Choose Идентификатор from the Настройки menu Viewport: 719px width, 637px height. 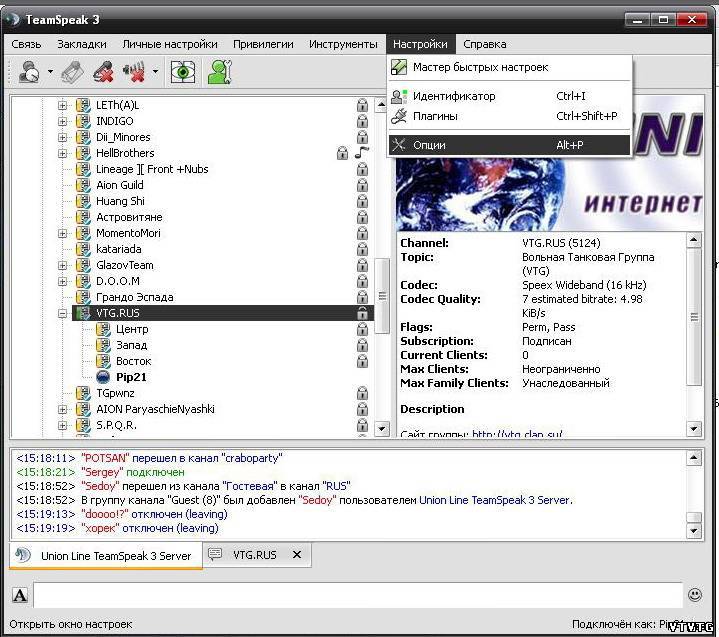509,96
